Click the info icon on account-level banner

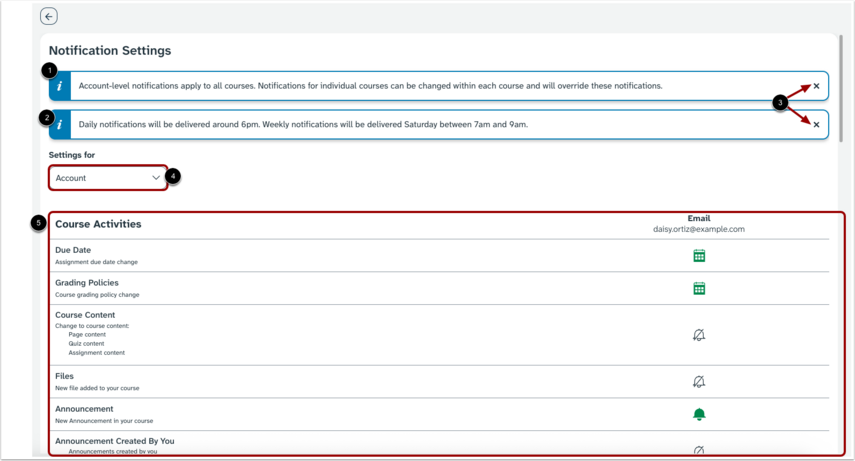[x=59, y=86]
